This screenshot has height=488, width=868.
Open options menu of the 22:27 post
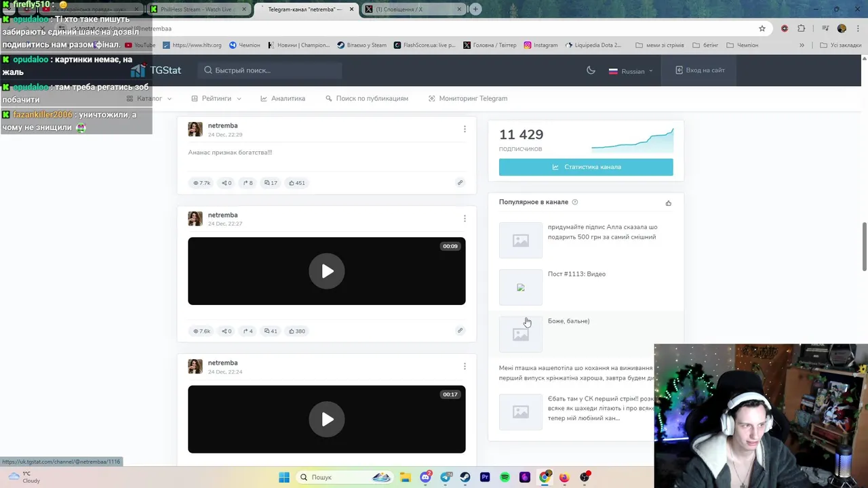coord(465,218)
